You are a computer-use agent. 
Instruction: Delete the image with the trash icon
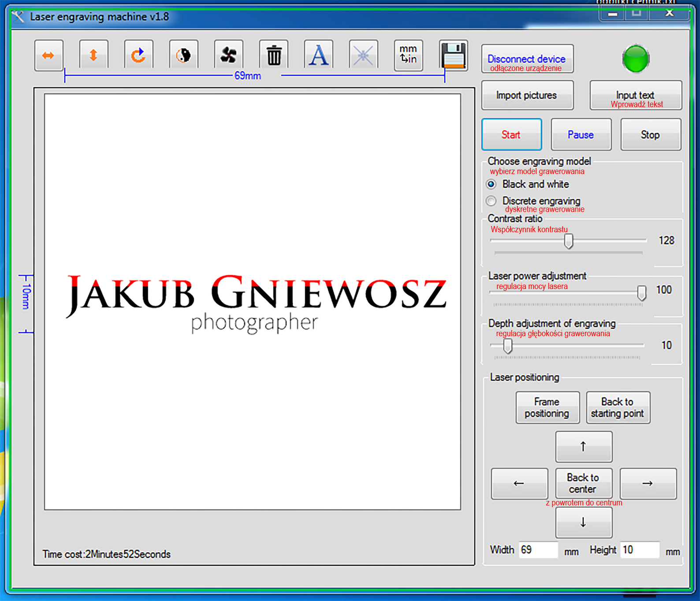(x=274, y=56)
